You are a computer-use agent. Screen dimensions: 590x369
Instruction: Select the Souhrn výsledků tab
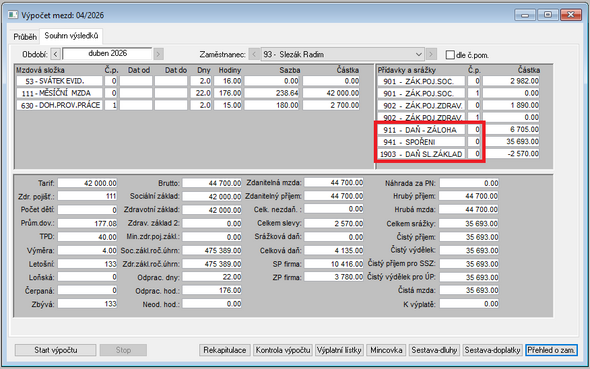(71, 36)
